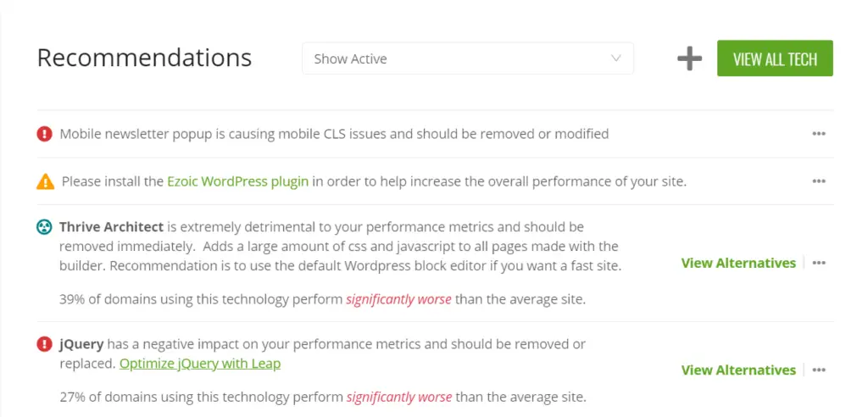Screen dimensions: 868x417
Task: Click the teal hazard icon beside Thrive Architect
Action: pos(44,226)
